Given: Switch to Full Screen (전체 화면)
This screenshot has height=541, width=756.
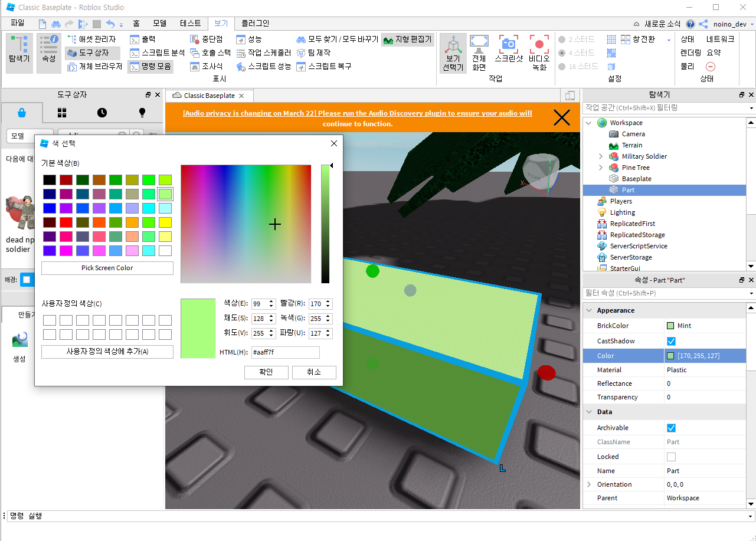Looking at the screenshot, I should coord(479,53).
